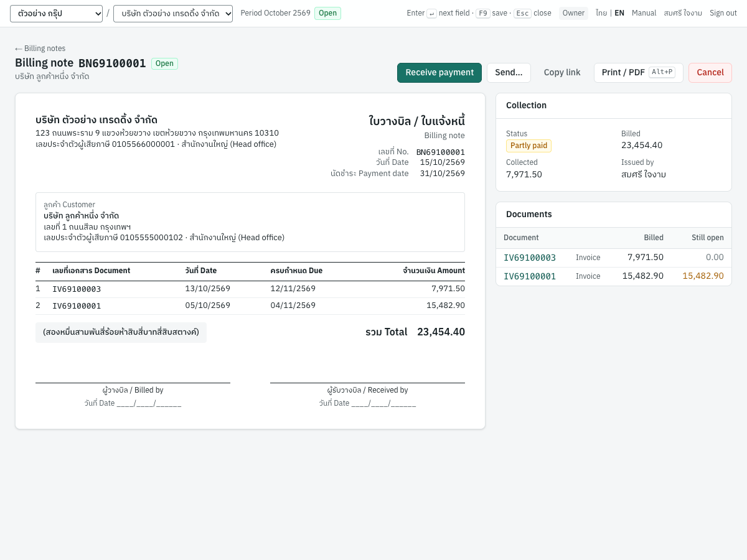Click the Thai amount-in-words text box

coord(121,332)
